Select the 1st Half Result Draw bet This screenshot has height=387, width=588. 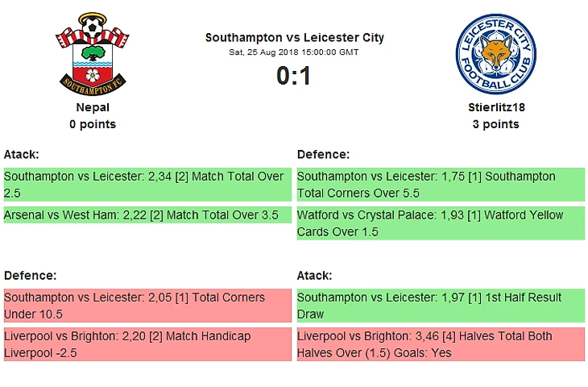pos(441,306)
